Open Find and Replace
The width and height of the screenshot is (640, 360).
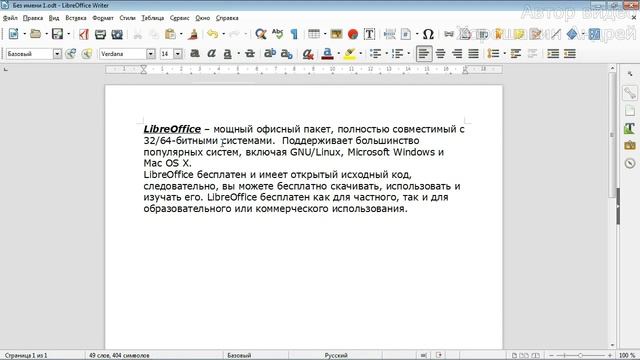[x=260, y=34]
